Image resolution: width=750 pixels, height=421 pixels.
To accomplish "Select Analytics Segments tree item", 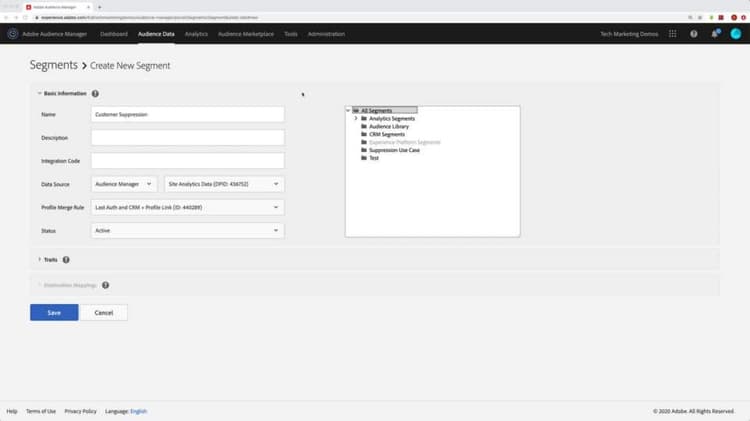I will 392,118.
